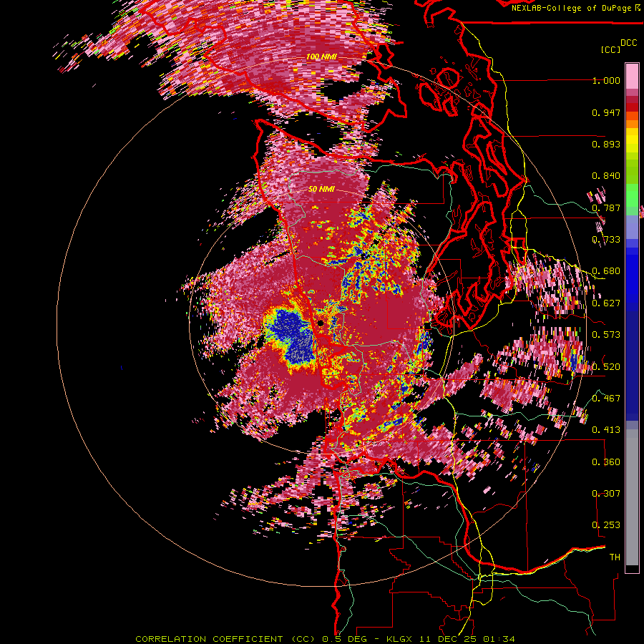Click the [CC] unit label above the color bar
This screenshot has width=644, height=644.
(x=610, y=49)
